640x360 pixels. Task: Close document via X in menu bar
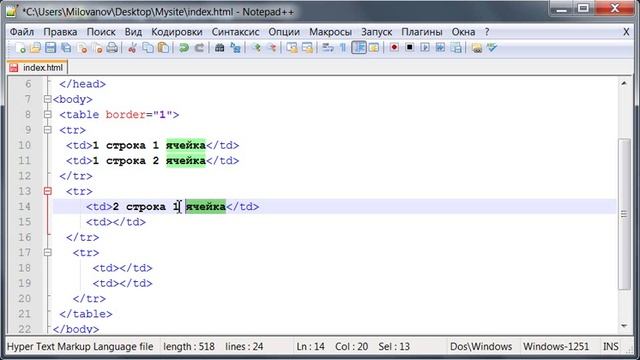click(626, 32)
